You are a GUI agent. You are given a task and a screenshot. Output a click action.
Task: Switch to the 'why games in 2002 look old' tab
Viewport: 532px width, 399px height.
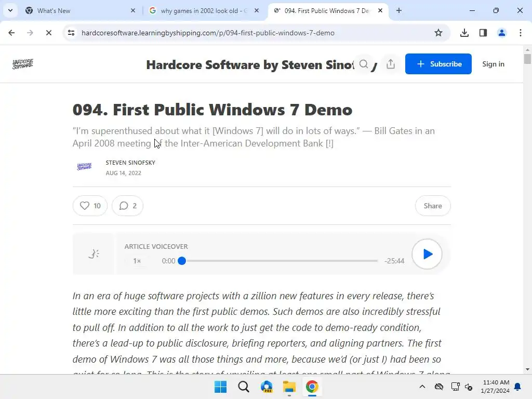pyautogui.click(x=204, y=11)
